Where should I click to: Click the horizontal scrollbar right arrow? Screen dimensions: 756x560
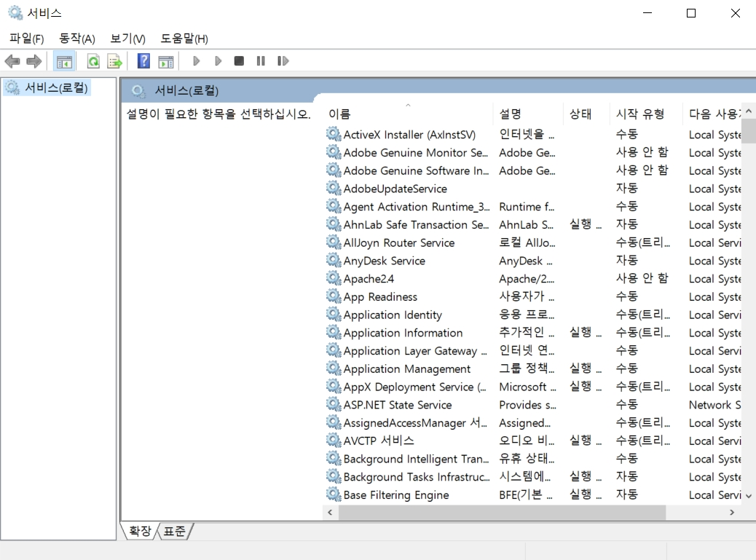(x=732, y=512)
